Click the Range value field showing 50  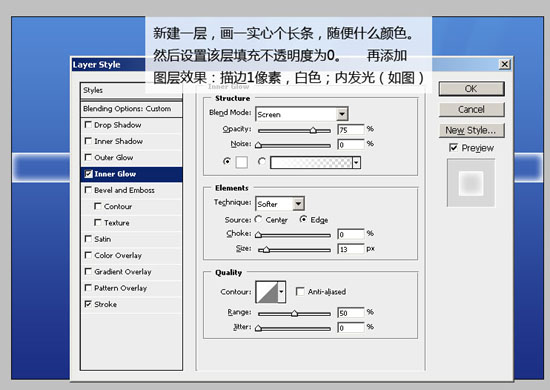[351, 312]
